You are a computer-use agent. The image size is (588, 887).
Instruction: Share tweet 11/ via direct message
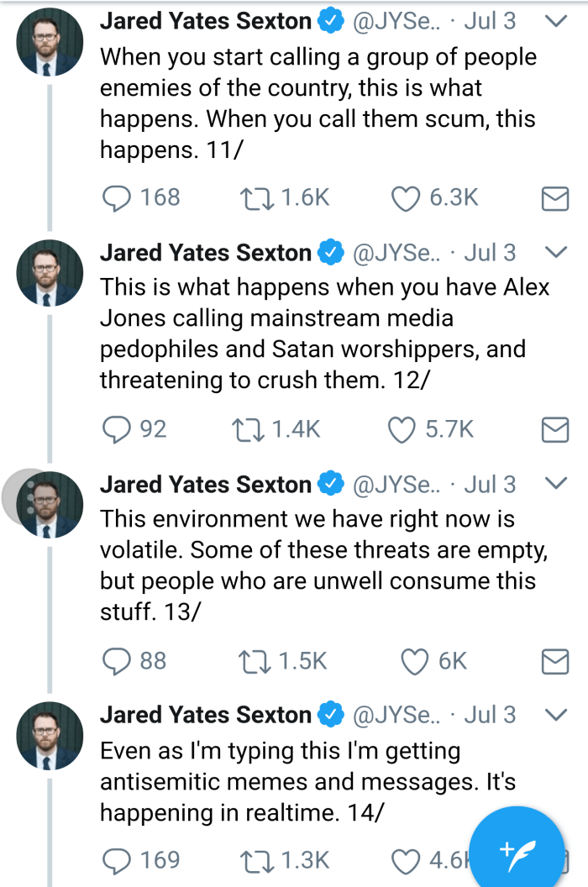554,198
